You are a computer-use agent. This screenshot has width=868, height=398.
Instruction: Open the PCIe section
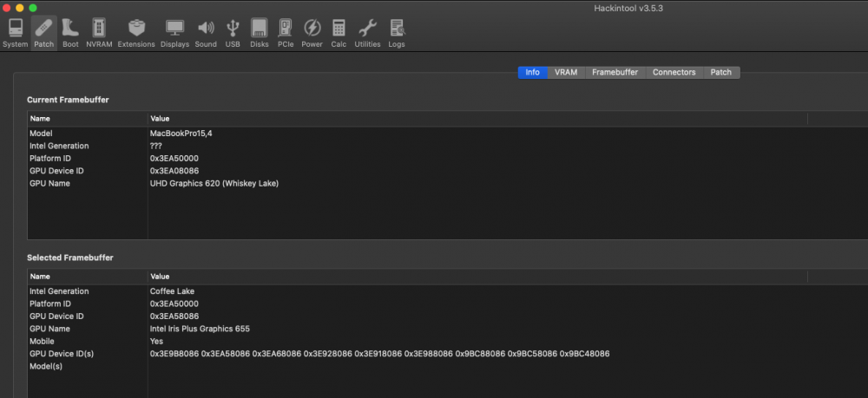286,33
